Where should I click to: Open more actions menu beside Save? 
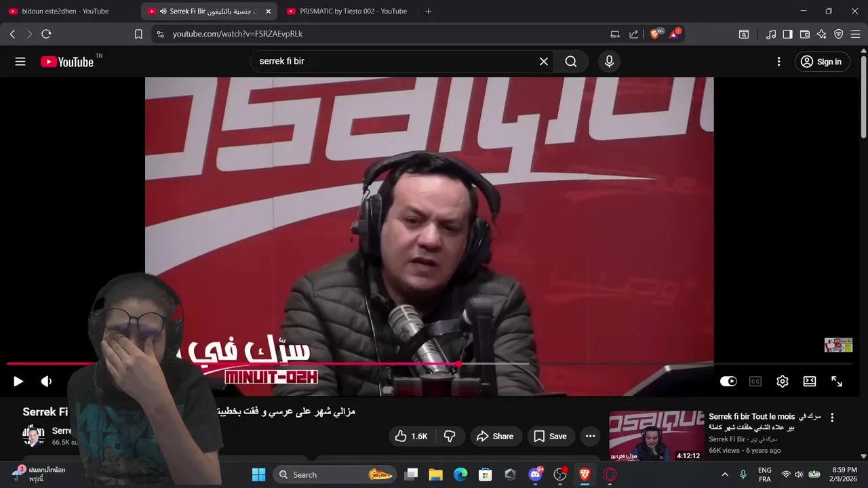pyautogui.click(x=591, y=436)
